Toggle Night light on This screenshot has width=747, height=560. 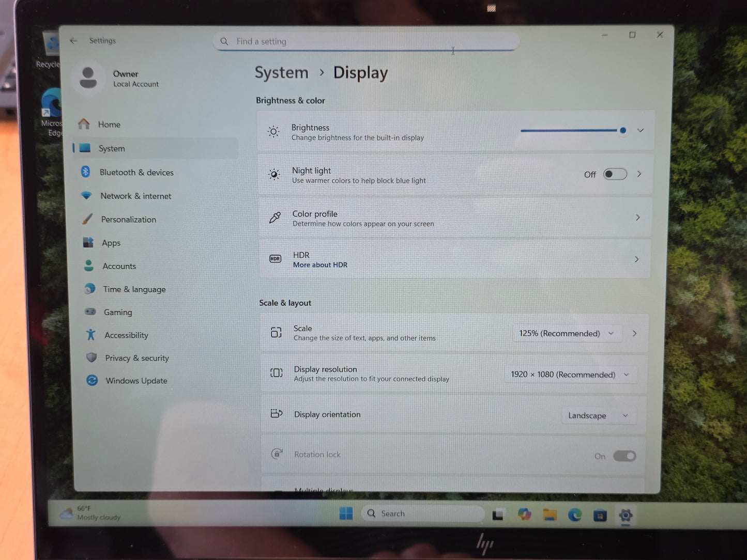(614, 174)
